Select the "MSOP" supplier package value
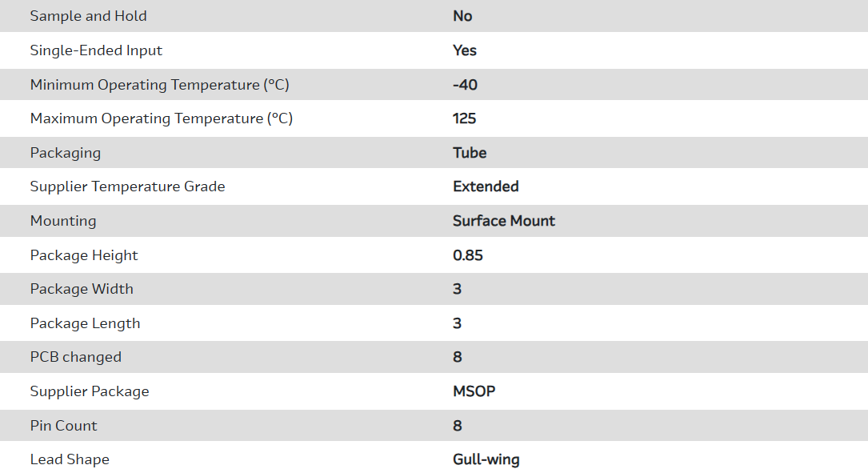This screenshot has width=868, height=473. pyautogui.click(x=474, y=391)
